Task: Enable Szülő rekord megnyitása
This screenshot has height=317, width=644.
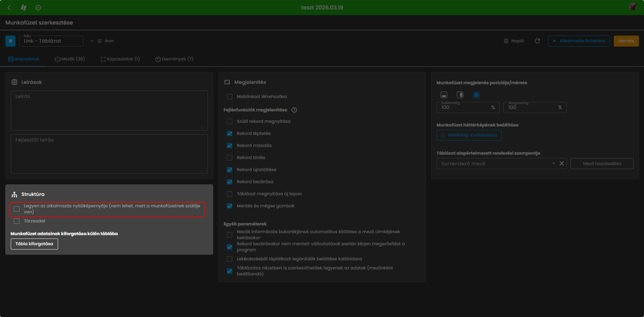Action: [229, 122]
